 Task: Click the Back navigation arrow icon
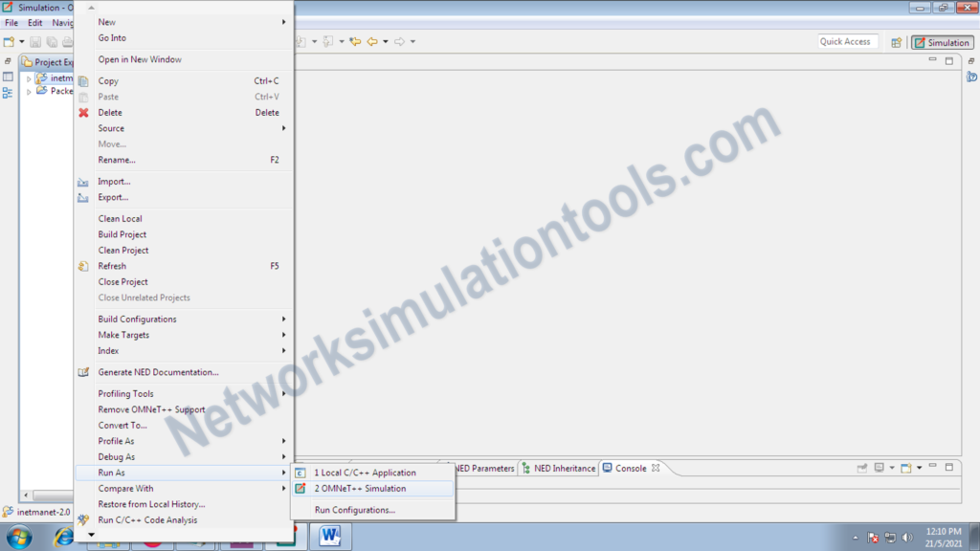click(x=373, y=41)
